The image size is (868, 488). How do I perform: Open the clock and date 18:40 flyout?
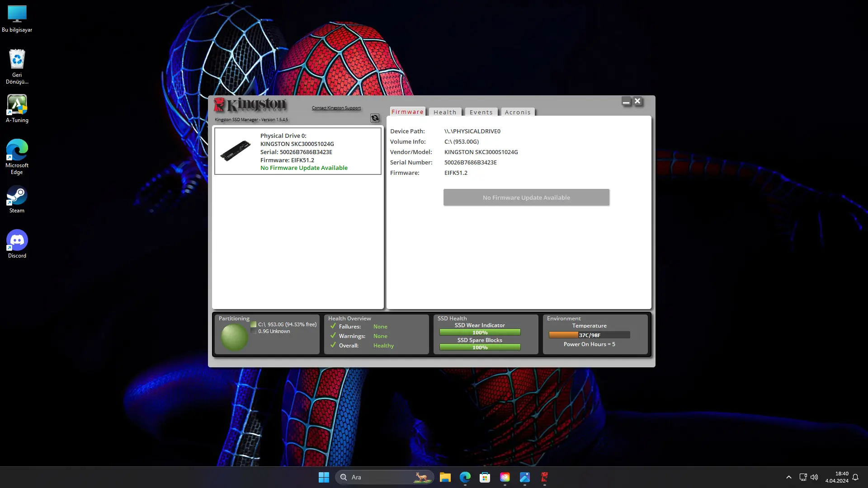coord(837,477)
